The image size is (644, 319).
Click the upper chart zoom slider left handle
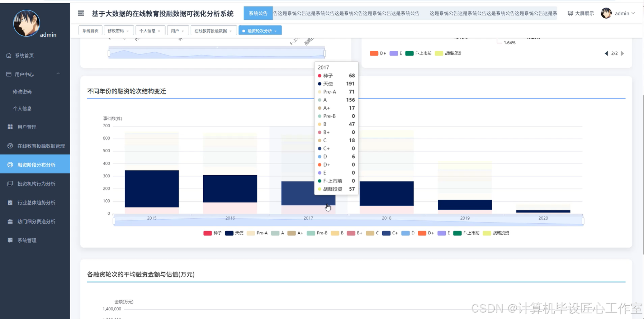tap(109, 54)
